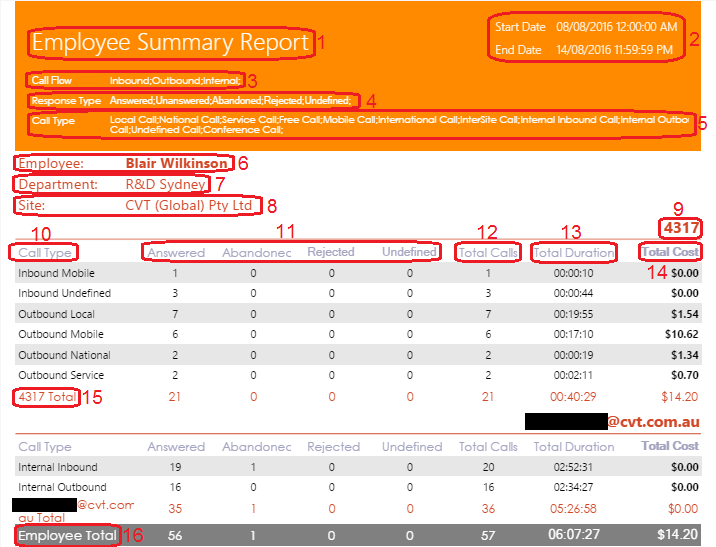Click the $10.62 cost for Outbound Mobile

click(681, 334)
